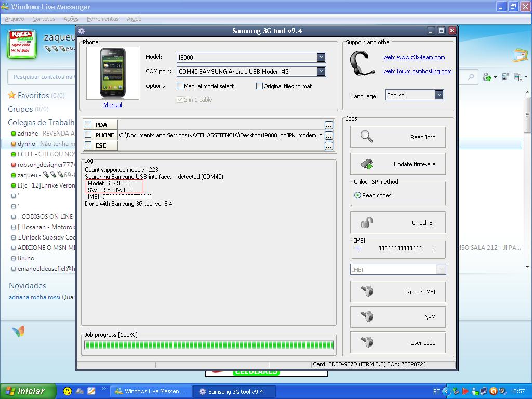
Task: Click the Repair IMEI button
Action: click(397, 291)
